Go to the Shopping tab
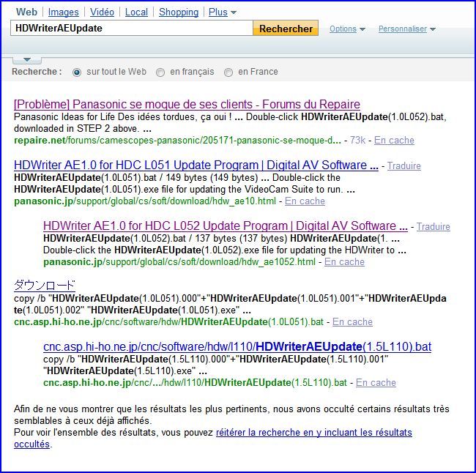The image size is (476, 473). click(x=179, y=12)
